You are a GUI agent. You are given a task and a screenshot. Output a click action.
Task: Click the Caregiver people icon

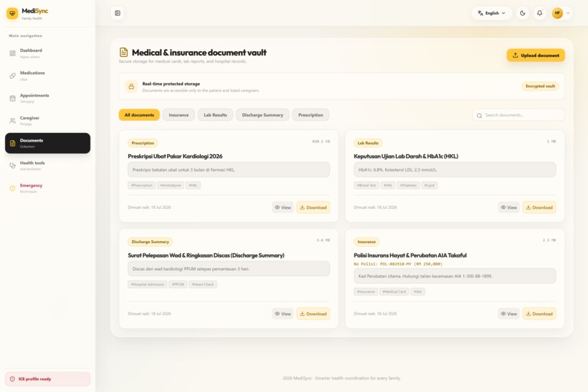click(12, 120)
